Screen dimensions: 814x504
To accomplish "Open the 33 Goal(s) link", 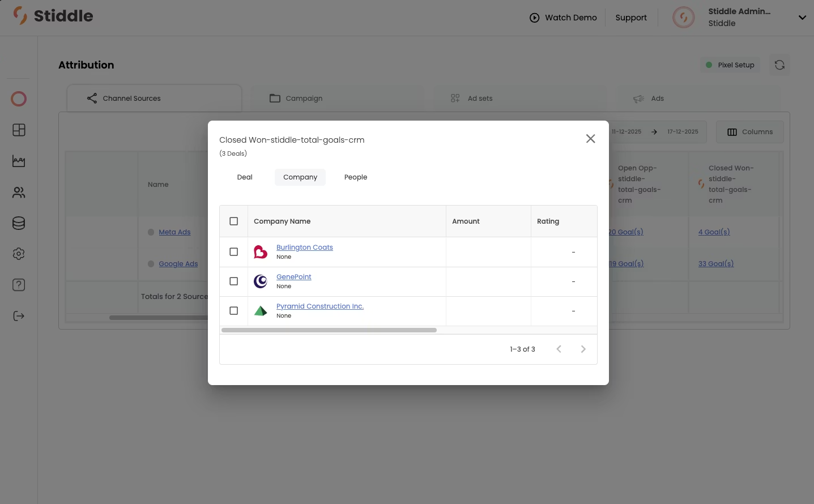I will click(716, 264).
